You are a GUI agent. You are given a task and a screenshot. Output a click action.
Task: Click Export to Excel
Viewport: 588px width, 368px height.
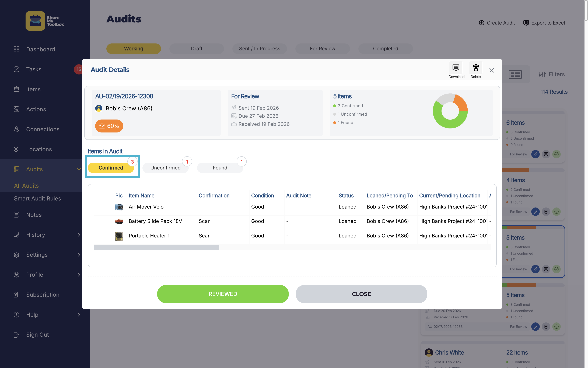[x=544, y=23]
